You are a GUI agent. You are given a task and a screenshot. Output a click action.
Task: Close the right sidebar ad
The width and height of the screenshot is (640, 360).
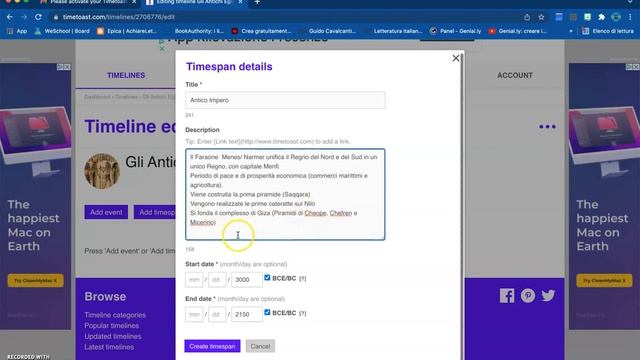click(x=636, y=67)
